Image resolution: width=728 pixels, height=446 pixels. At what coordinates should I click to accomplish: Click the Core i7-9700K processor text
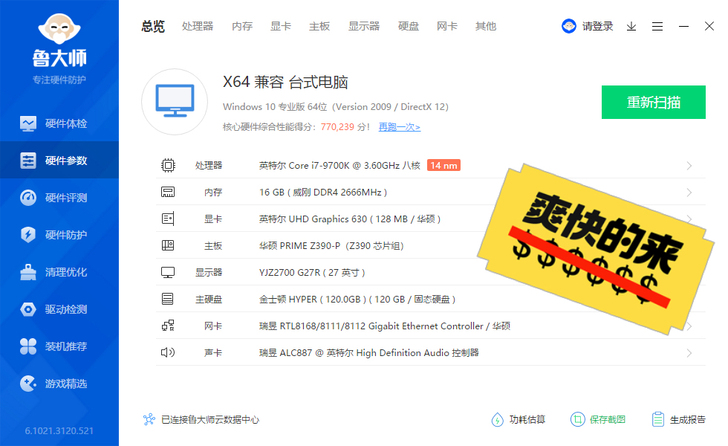pyautogui.click(x=339, y=166)
